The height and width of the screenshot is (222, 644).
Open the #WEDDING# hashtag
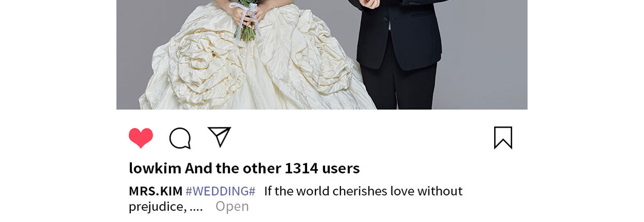tap(221, 191)
